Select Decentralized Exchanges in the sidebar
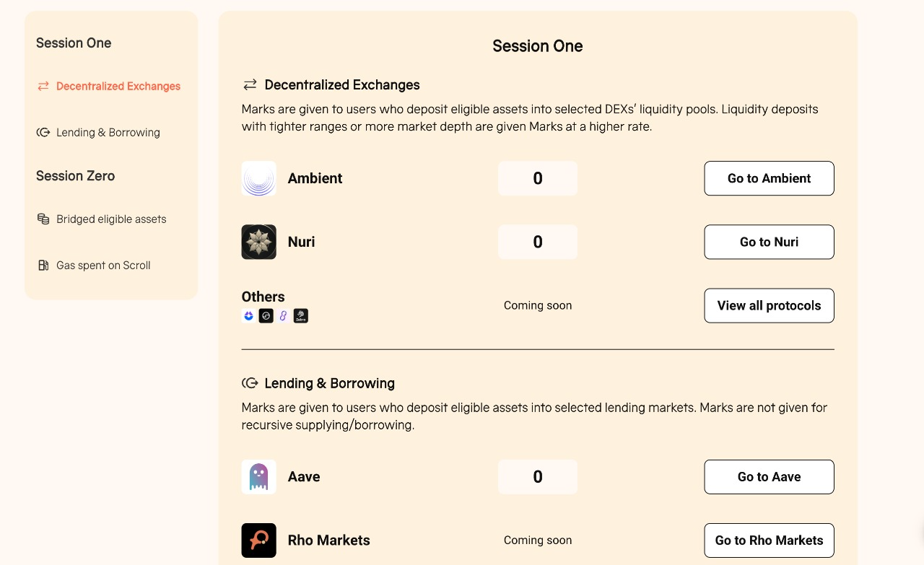The height and width of the screenshot is (565, 924). (109, 86)
